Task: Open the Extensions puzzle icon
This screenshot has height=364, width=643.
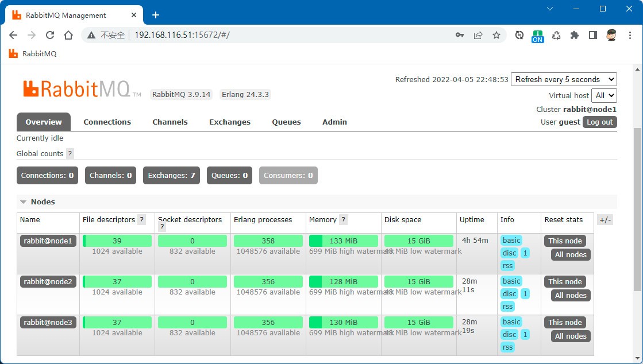Action: [x=575, y=35]
